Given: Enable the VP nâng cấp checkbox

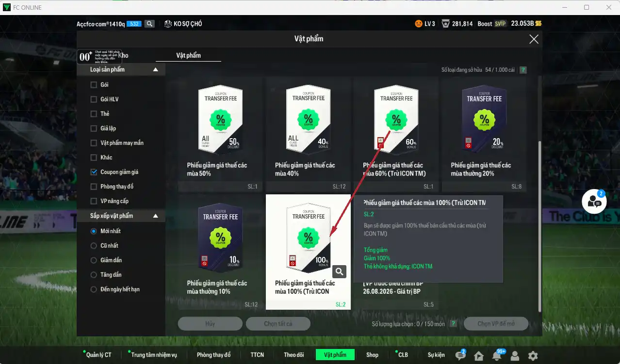Looking at the screenshot, I should tap(94, 201).
